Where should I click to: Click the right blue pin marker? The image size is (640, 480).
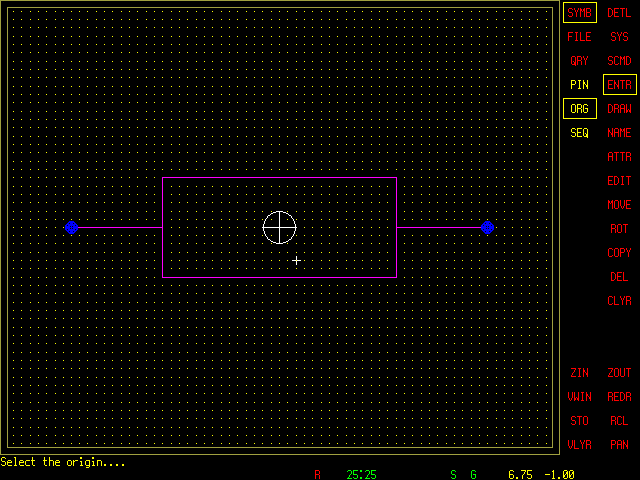pyautogui.click(x=487, y=227)
